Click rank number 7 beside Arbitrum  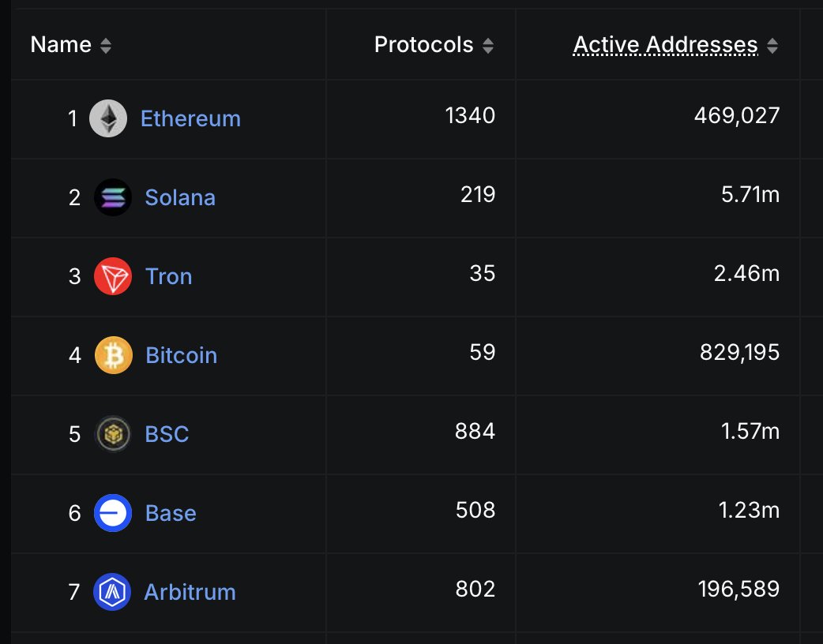pos(74,592)
